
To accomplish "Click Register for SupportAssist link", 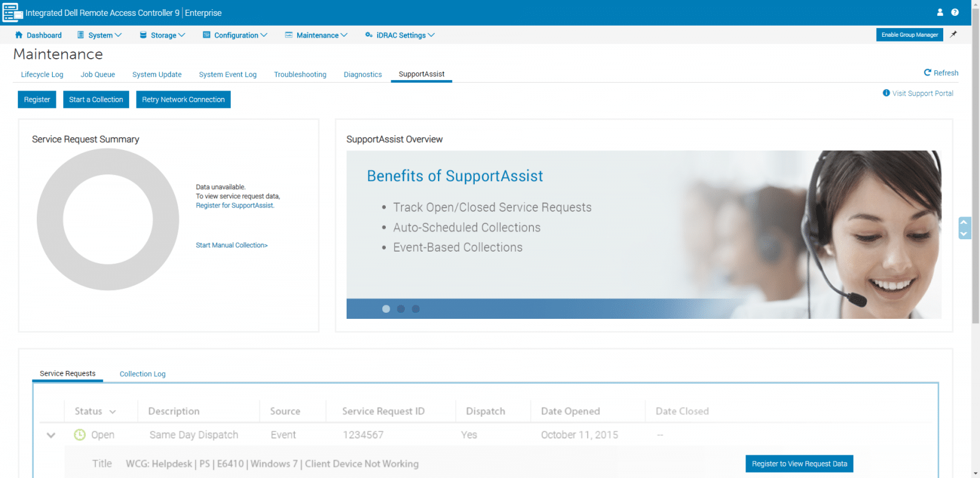I will pos(235,206).
